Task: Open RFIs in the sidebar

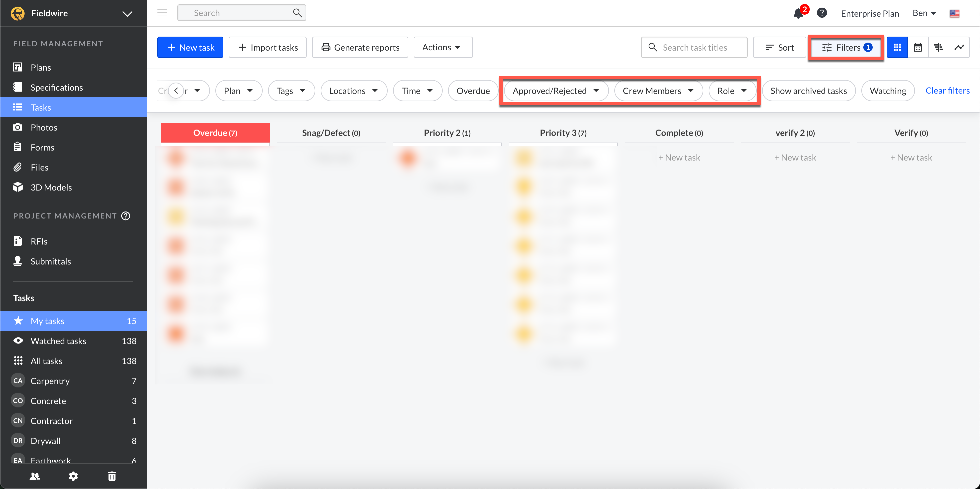Action: [x=73, y=242]
